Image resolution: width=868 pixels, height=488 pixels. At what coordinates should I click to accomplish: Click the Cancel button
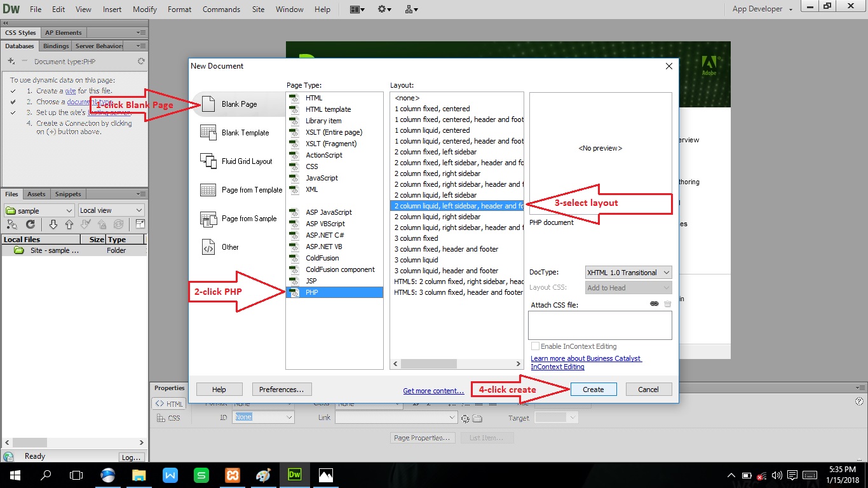click(648, 390)
